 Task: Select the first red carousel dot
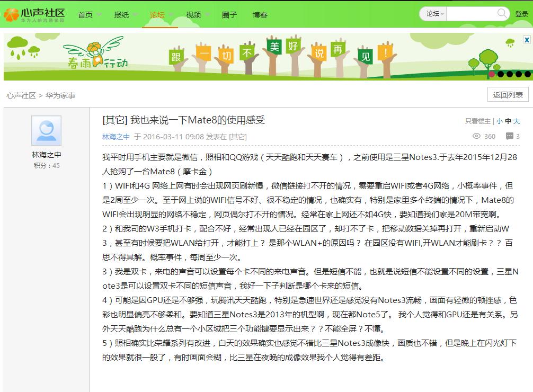point(492,74)
